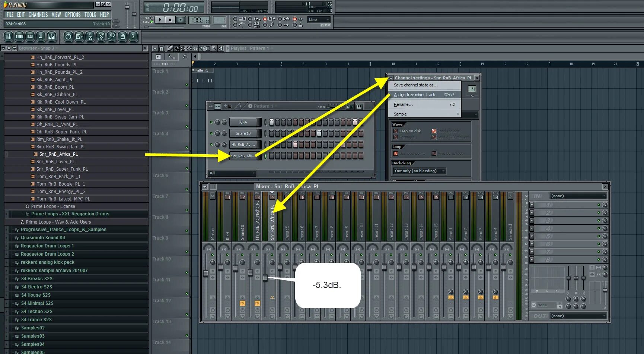
Task: Select the Slip tool in Playlist
Action: (195, 48)
